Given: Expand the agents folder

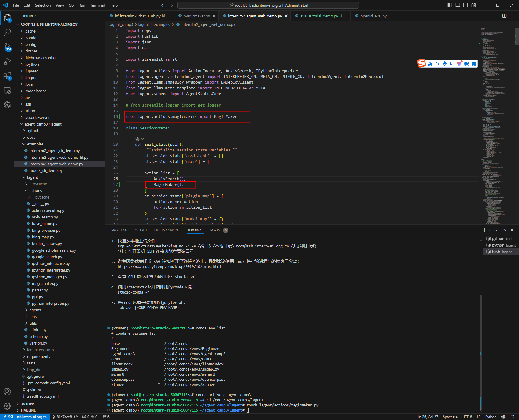Looking at the screenshot, I should coord(60,310).
